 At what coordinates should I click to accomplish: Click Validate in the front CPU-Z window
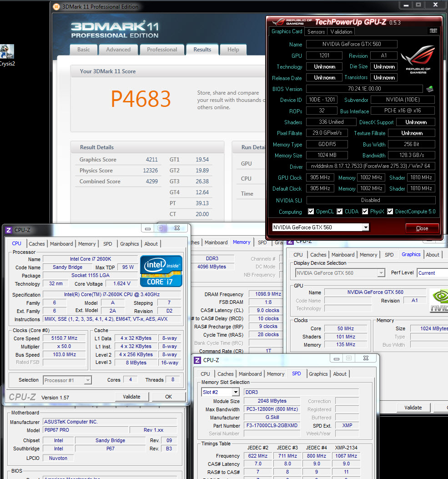(x=131, y=397)
